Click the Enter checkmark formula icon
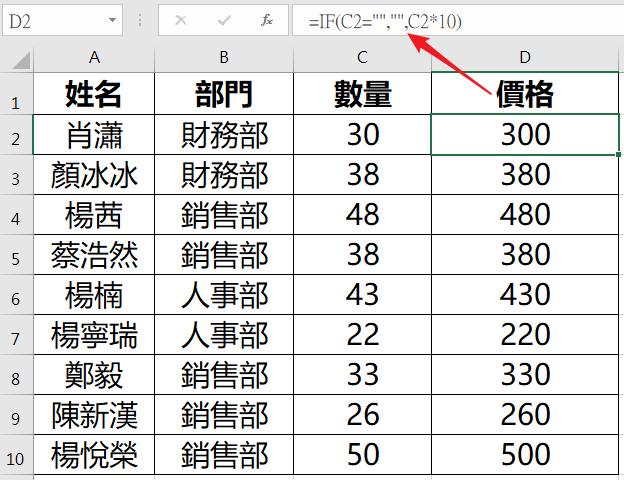The width and height of the screenshot is (624, 480). [x=224, y=20]
